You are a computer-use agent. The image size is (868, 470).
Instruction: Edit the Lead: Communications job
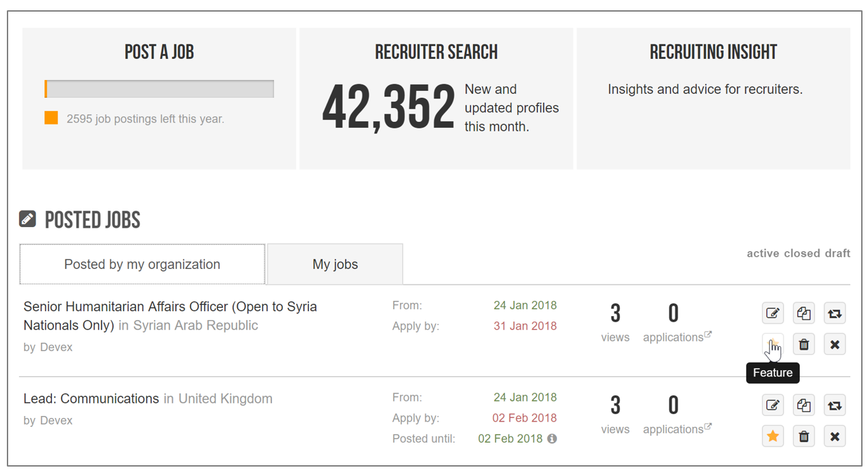pos(772,405)
